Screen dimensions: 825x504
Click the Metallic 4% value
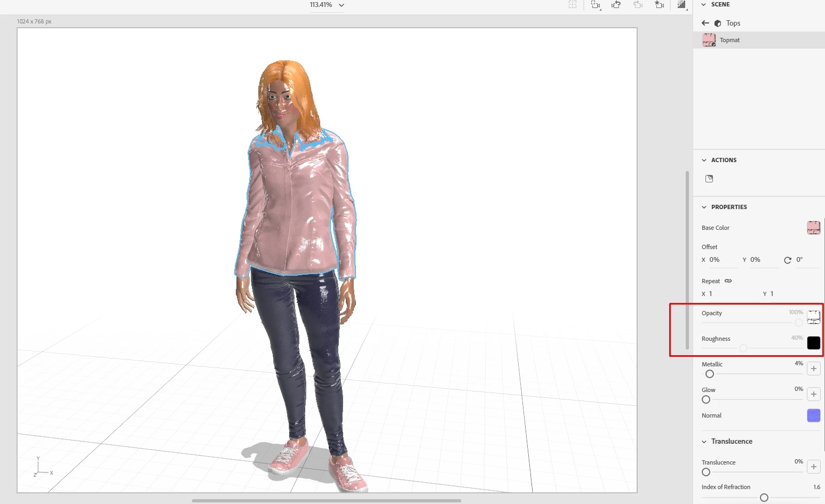tap(798, 363)
